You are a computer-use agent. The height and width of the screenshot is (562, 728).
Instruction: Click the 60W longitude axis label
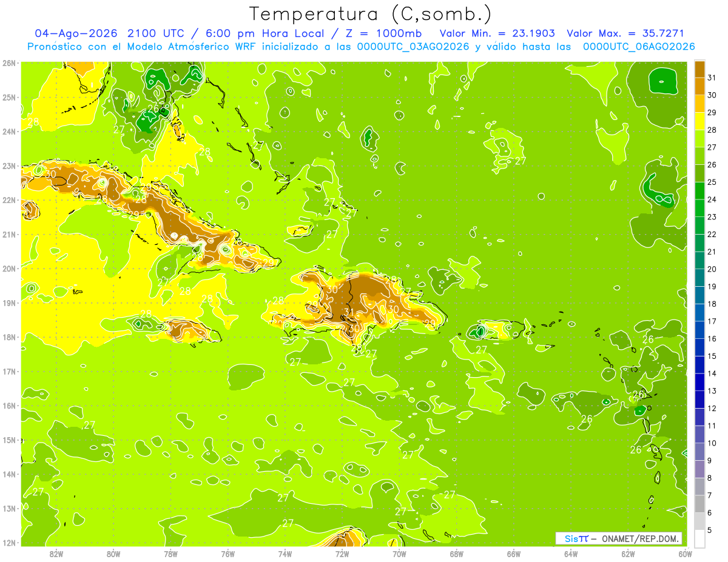684,554
